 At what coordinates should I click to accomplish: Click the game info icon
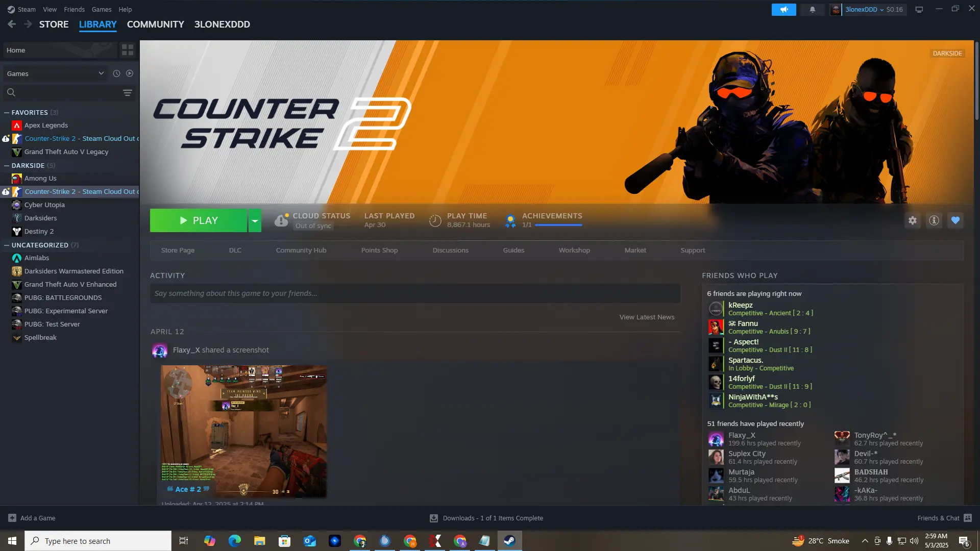coord(934,220)
